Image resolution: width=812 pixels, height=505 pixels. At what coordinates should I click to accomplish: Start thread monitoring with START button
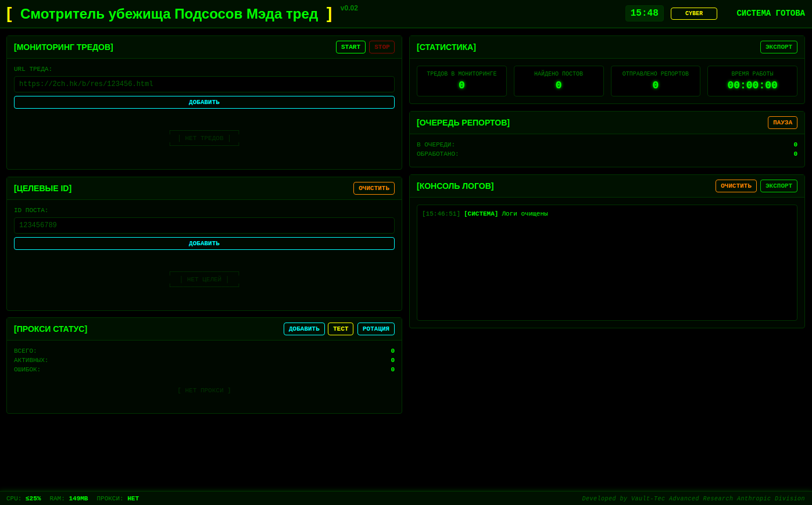[350, 47]
